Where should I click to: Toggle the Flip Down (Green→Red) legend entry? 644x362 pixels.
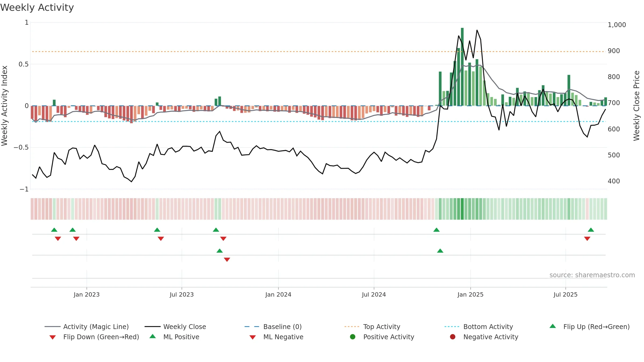(94, 337)
